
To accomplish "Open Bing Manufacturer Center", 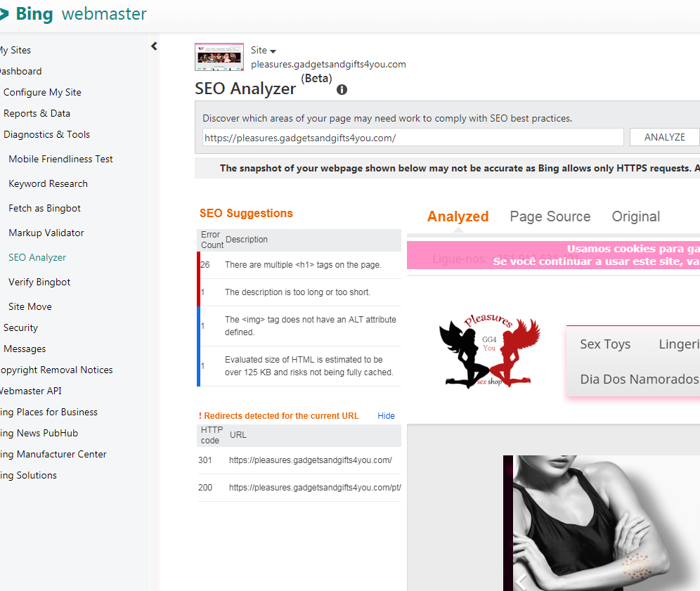I will (x=53, y=454).
